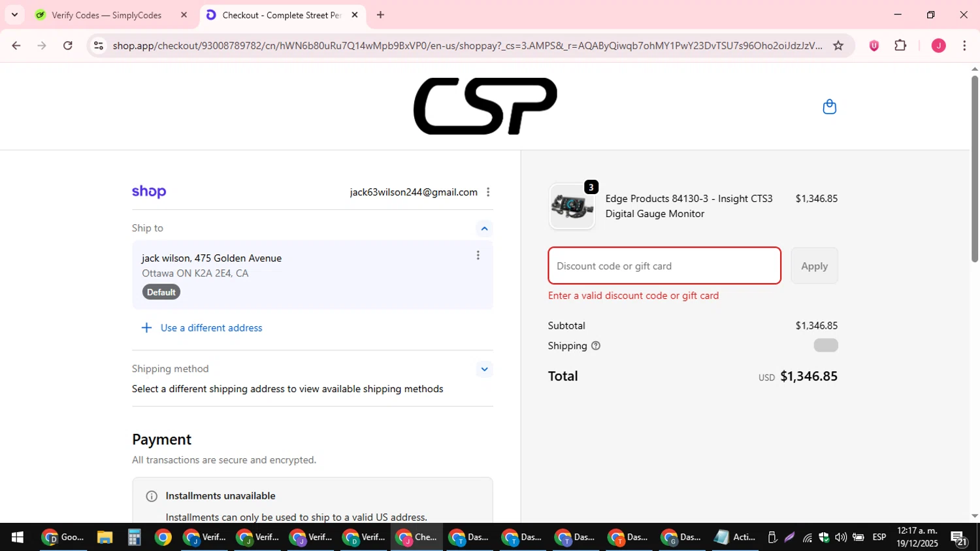Bookmark this page with the star icon
The image size is (980, 551).
coord(838,45)
